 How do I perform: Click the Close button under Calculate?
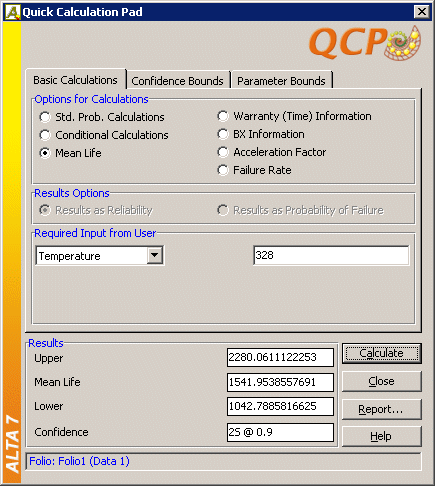pos(382,381)
